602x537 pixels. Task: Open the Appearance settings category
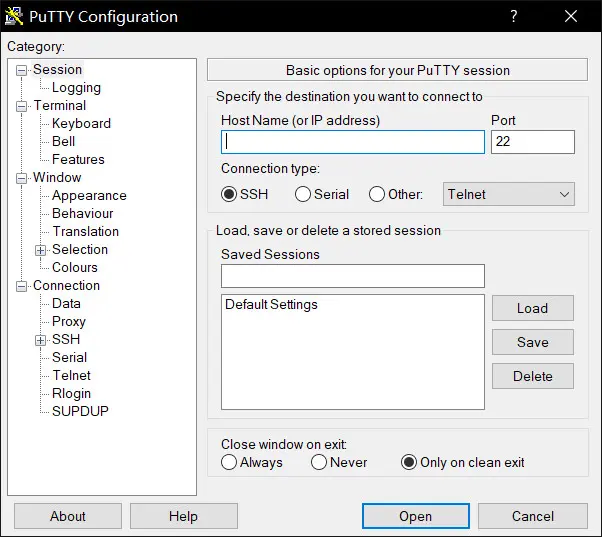(89, 195)
